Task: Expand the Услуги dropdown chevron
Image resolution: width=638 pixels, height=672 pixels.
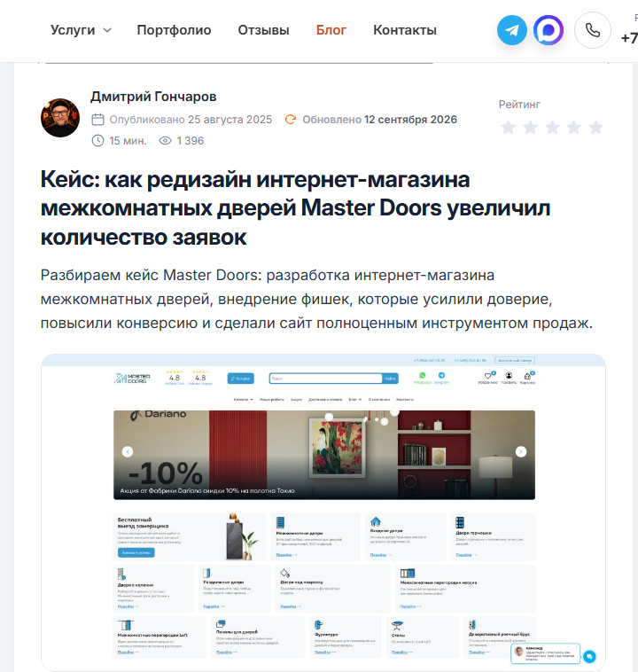Action: [x=107, y=30]
